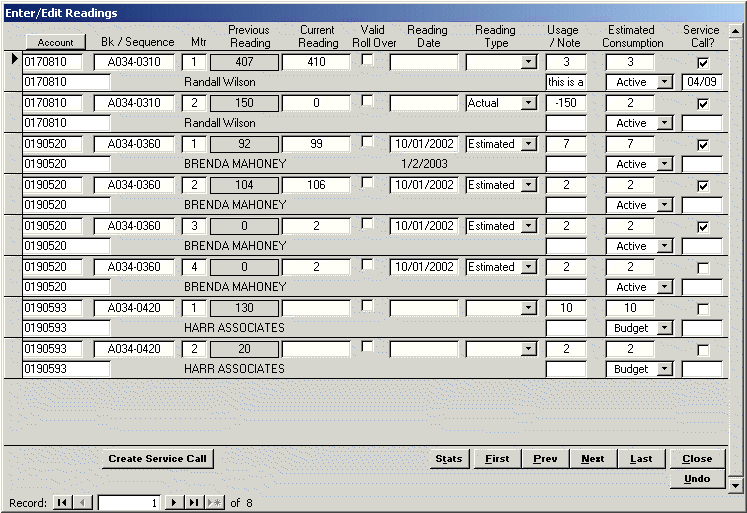Open Active status dropdown for Randall Wilson meter 1
The width and height of the screenshot is (747, 513).
tap(665, 82)
